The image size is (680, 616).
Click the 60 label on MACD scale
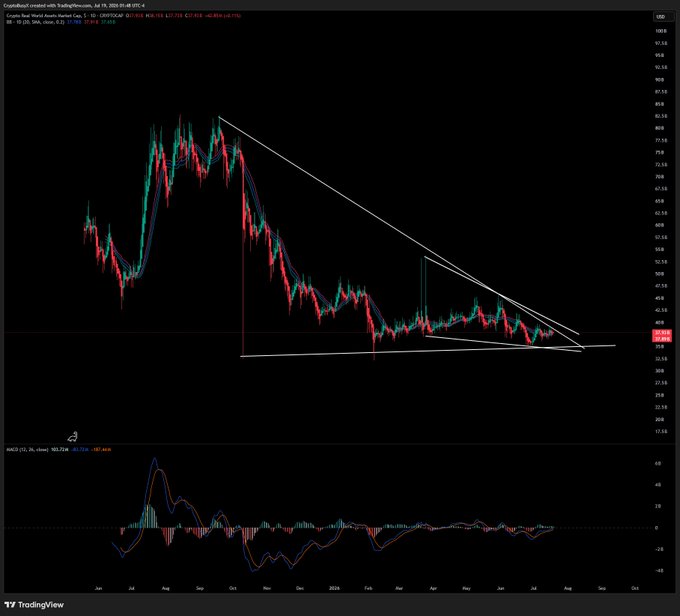point(658,464)
